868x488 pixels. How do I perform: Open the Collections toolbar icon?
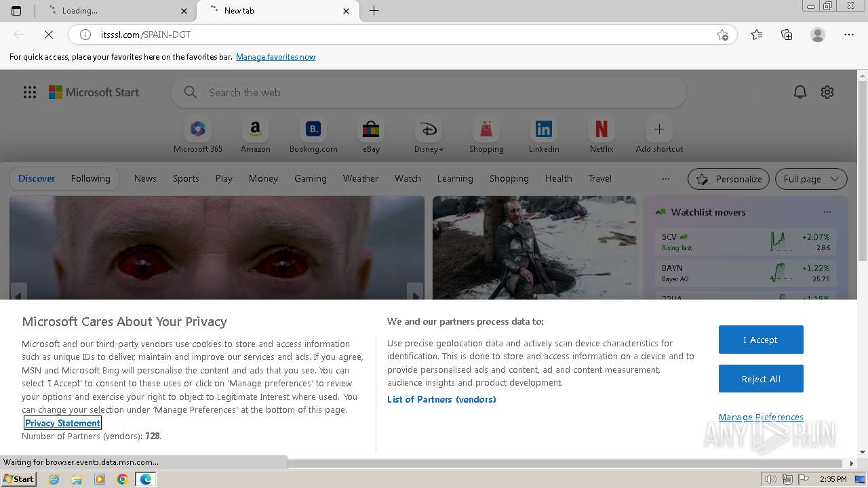[x=787, y=35]
